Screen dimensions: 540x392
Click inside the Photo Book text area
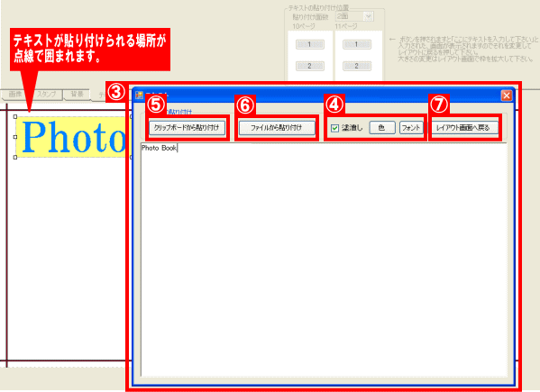[x=324, y=260]
